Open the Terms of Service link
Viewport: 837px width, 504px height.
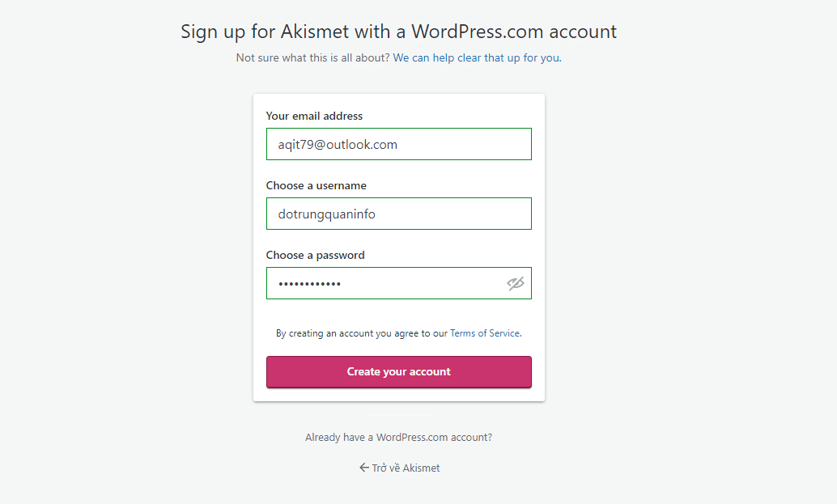pyautogui.click(x=485, y=333)
